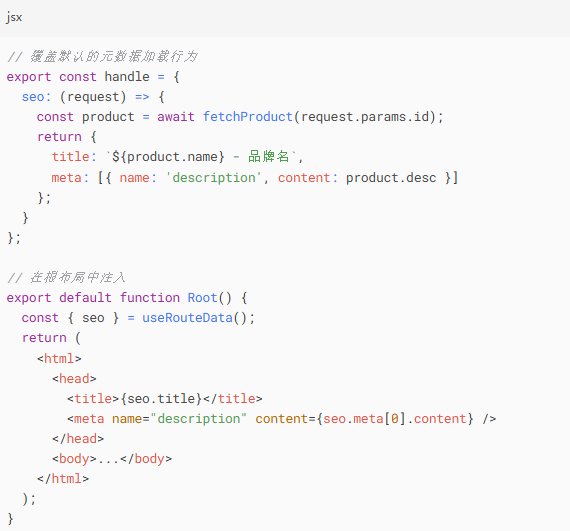Click the fetchProduct function call

pos(248,117)
